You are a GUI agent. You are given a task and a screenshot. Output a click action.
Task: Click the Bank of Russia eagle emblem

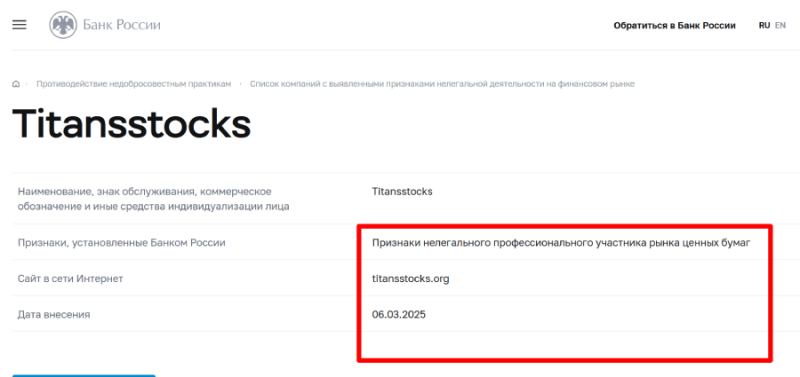pos(63,24)
